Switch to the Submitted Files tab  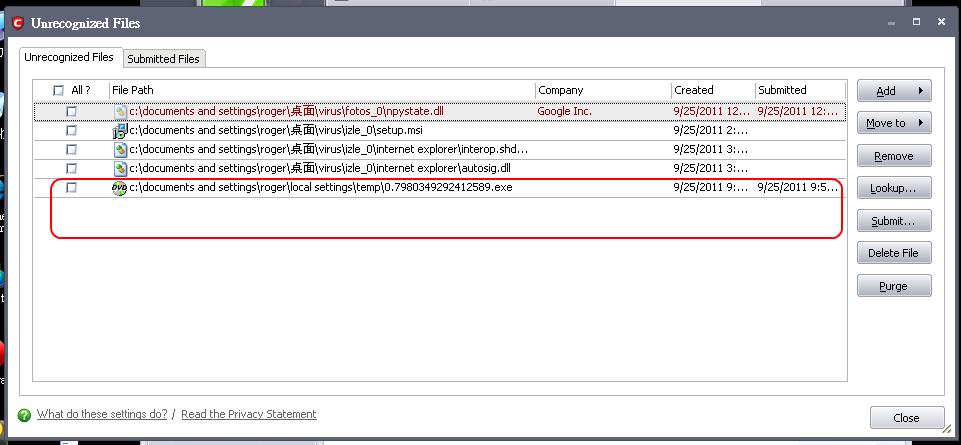pos(164,59)
